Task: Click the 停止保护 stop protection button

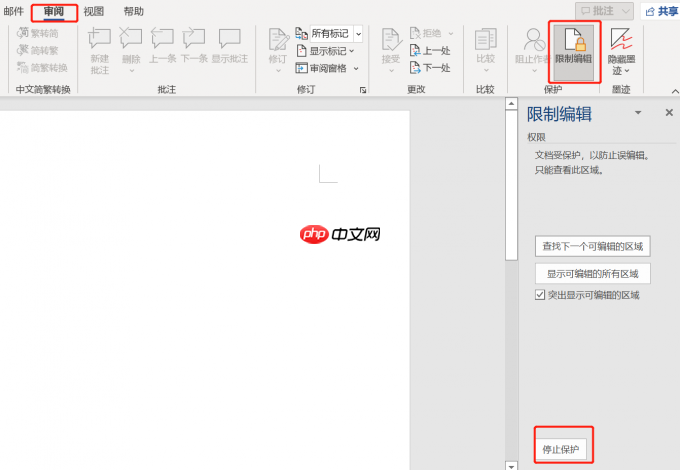Action: point(561,450)
